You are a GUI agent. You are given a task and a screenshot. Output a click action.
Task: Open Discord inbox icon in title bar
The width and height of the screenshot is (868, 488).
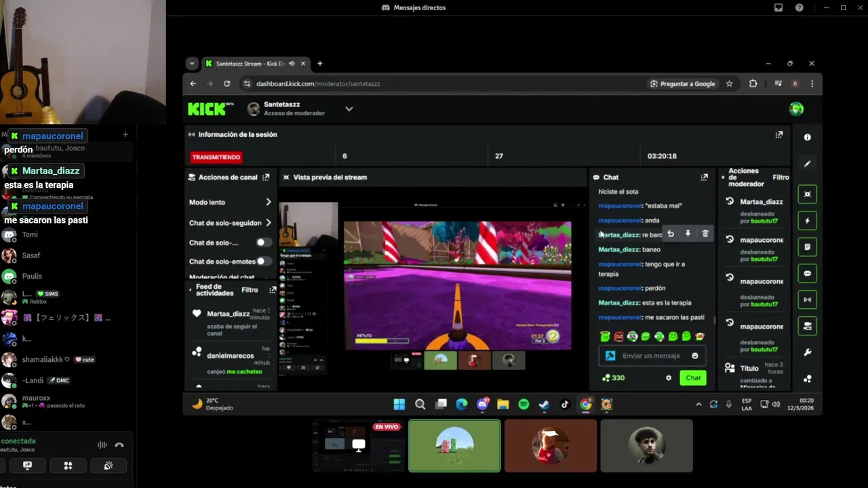click(x=778, y=7)
